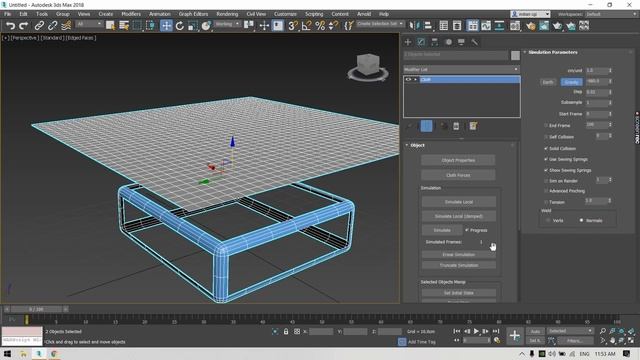Toggle the Window/Crossing selection icon
This screenshot has width=640, height=360.
pos(151,26)
